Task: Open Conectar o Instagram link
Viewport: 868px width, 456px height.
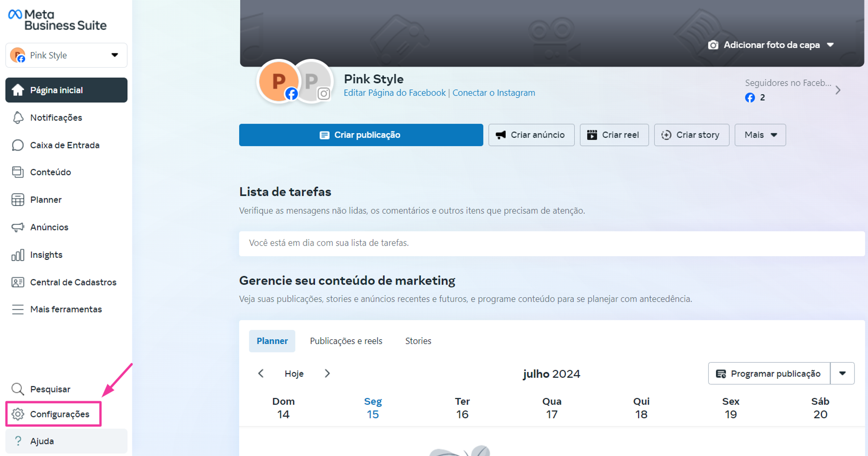Action: tap(493, 93)
